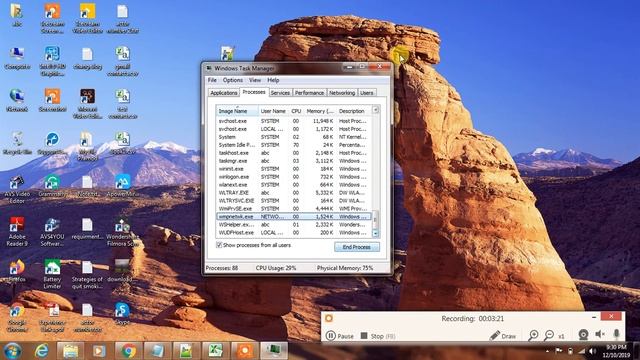Viewport: 640px width, 360px height.
Task: Sort processes by Image Name column
Action: click(237, 111)
